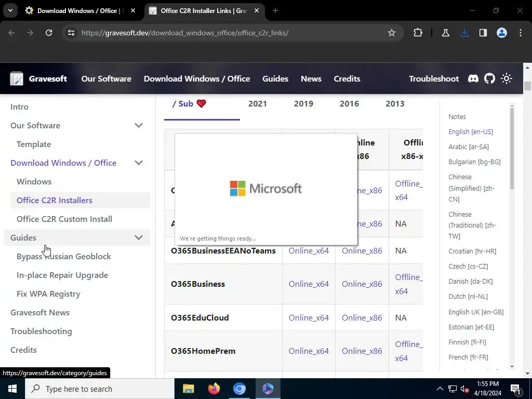Screen dimensions: 532x399
Task: Open Chrome three-dot menu
Action: click(520, 33)
